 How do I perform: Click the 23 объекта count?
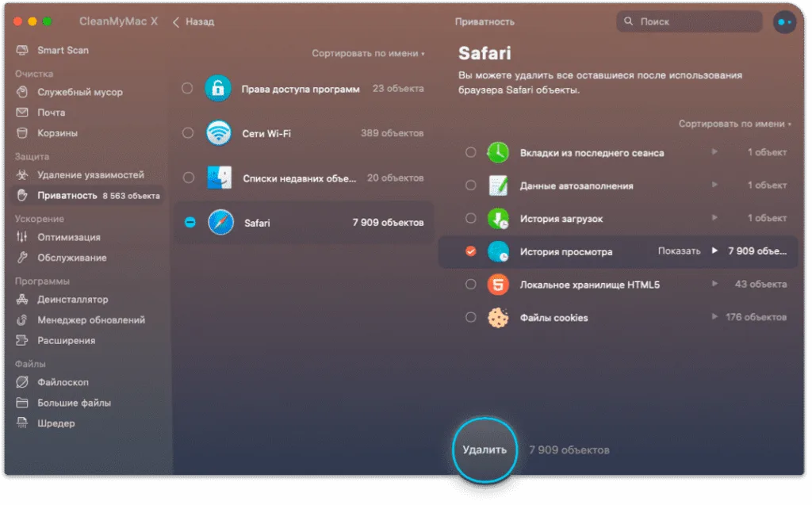pos(398,89)
